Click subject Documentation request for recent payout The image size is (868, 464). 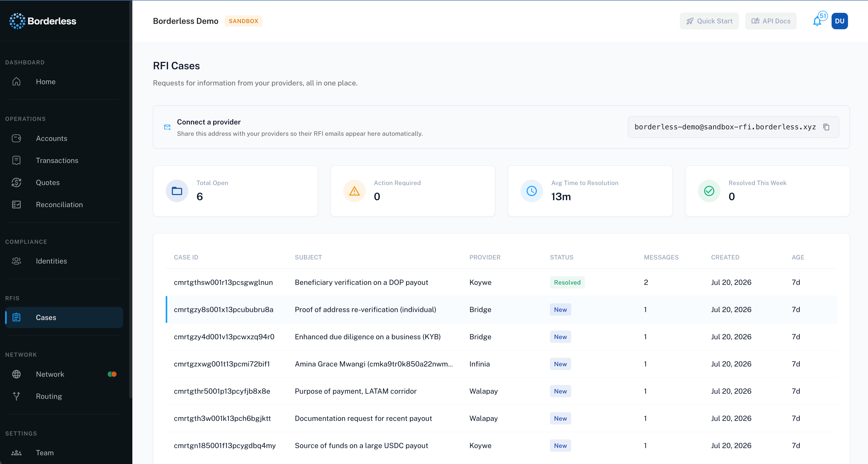pos(363,418)
